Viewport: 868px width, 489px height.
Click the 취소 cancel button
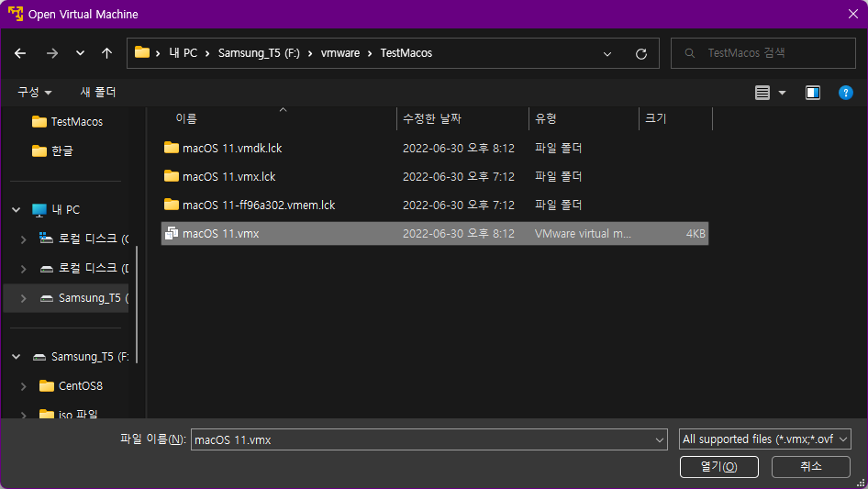tap(811, 467)
